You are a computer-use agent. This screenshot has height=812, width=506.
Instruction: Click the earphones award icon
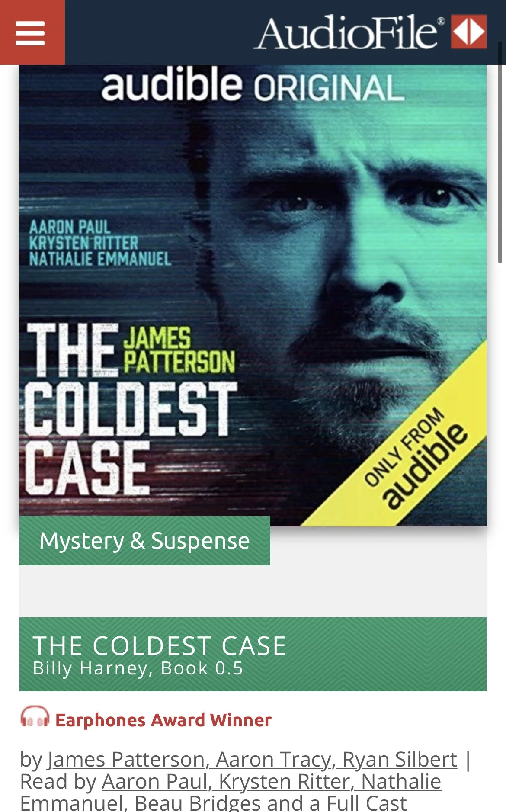click(35, 717)
